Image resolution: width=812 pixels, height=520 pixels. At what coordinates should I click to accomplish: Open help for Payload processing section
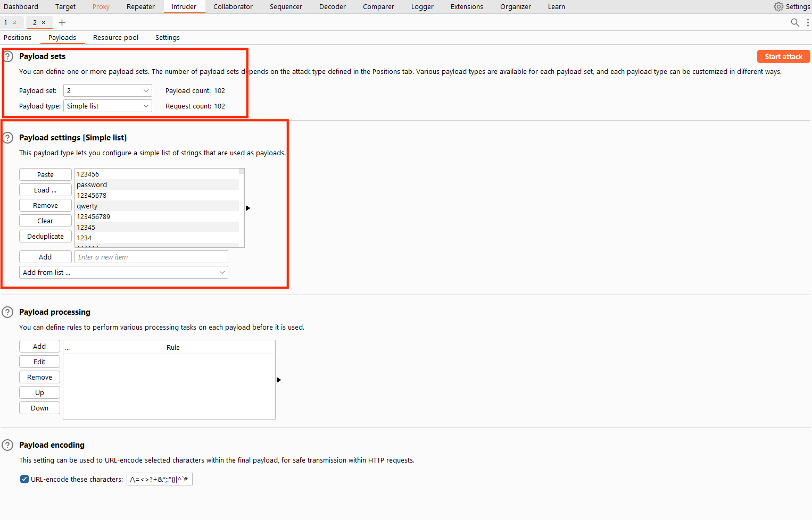click(7, 312)
